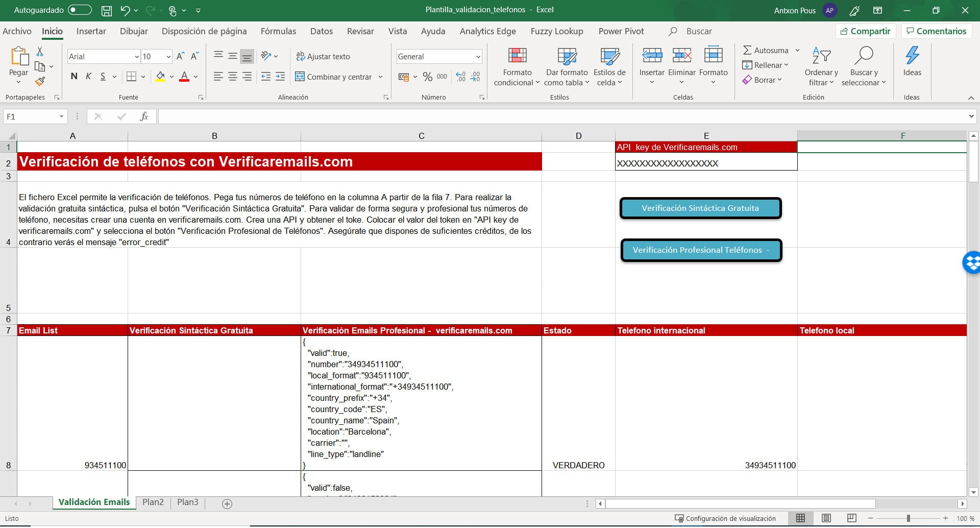Select cell E2 with the API key
Viewport: 980px width, 528px height.
pyautogui.click(x=706, y=162)
